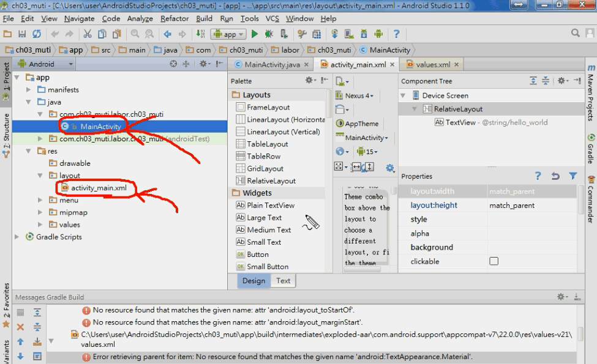Open Maven Projects side panel
The height and width of the screenshot is (364, 597).
(x=590, y=92)
